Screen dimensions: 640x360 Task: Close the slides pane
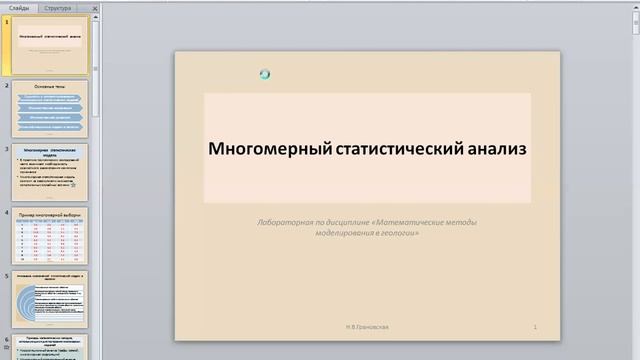[95, 8]
